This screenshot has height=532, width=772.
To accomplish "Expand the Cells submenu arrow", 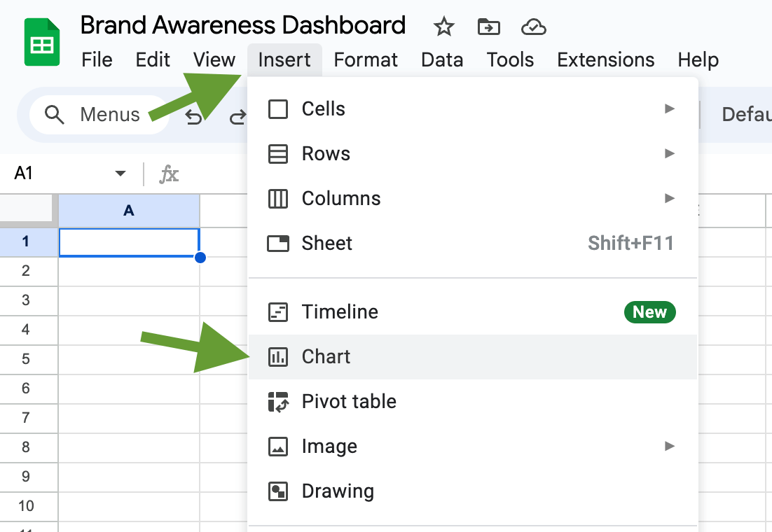I will tap(669, 108).
